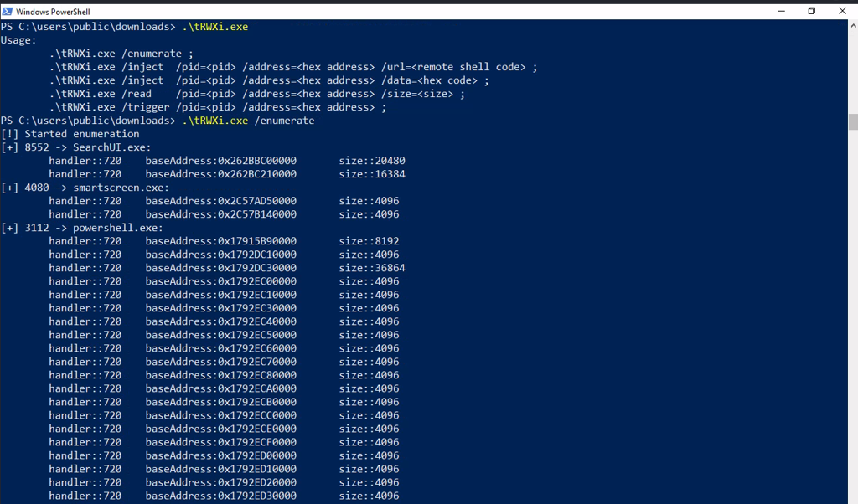This screenshot has width=858, height=504.
Task: Click the 'Usage:' line
Action: tap(18, 40)
